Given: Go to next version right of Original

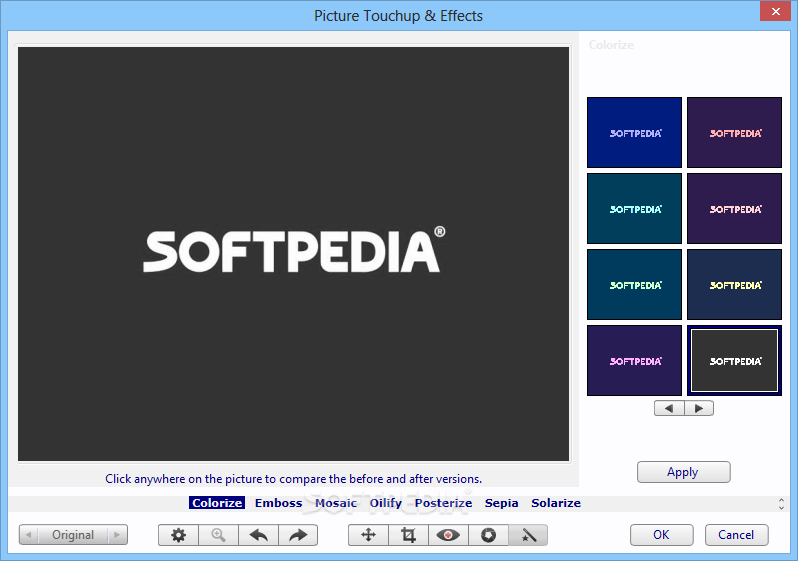Looking at the screenshot, I should coord(118,535).
